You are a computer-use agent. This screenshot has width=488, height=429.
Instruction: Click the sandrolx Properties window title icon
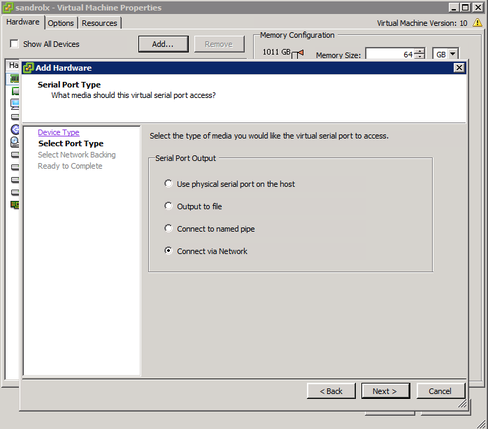(x=8, y=7)
